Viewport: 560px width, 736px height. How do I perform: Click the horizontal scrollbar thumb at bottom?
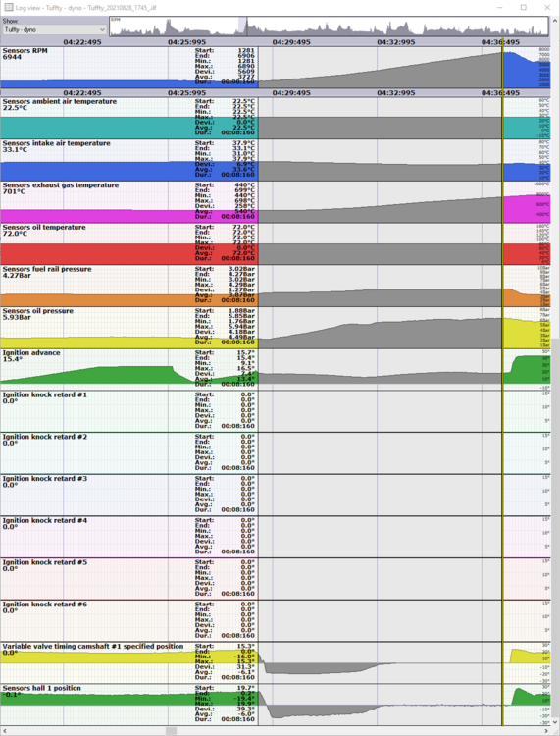coord(172,731)
